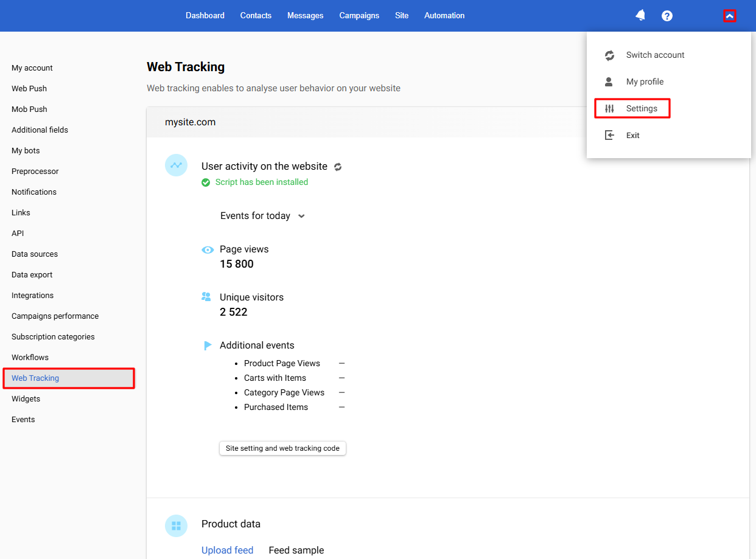Click the Feed sample link
This screenshot has width=756, height=559.
296,550
